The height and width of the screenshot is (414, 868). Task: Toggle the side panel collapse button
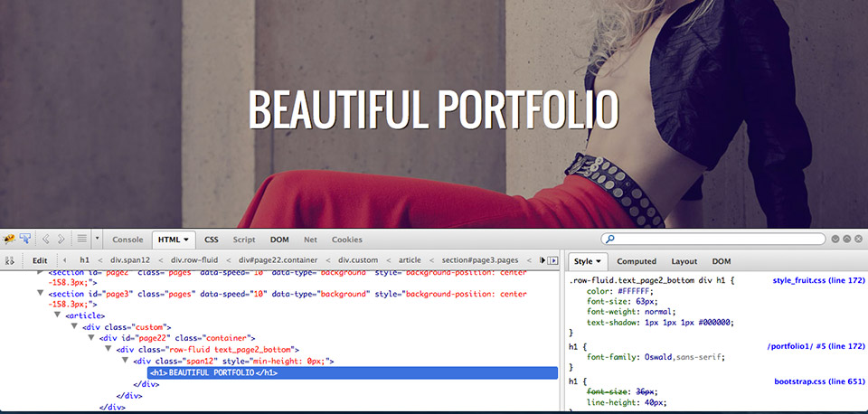pyautogui.click(x=553, y=260)
